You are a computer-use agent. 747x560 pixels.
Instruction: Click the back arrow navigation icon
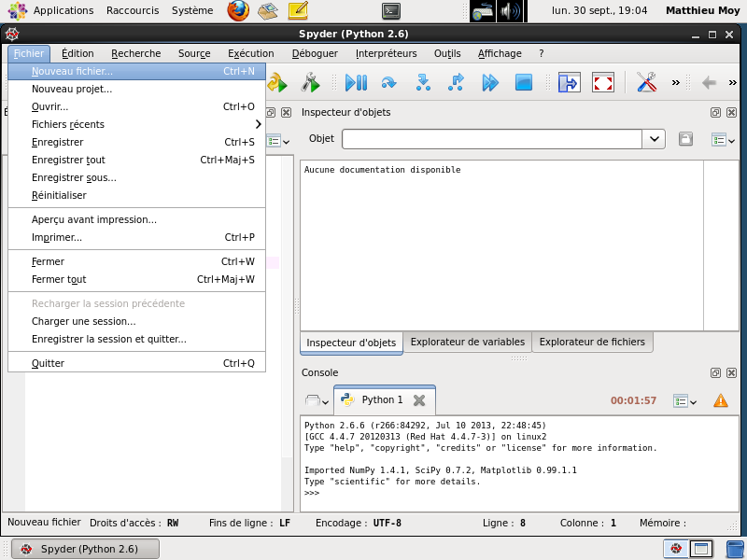pos(709,83)
